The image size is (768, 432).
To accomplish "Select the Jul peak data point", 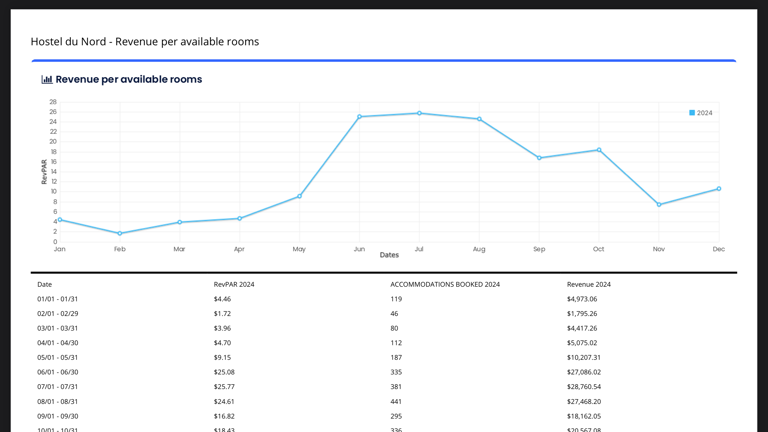I will [419, 113].
